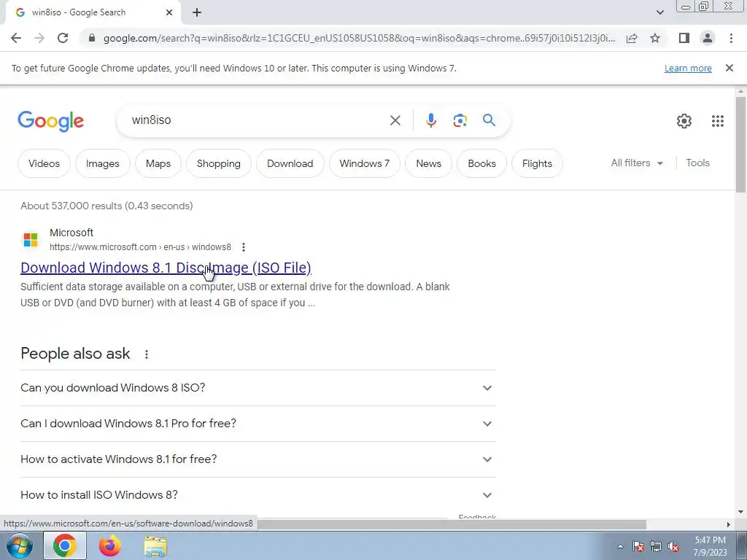Click the scrollbar down arrow
Viewport: 747px width, 560px height.
coord(740,512)
